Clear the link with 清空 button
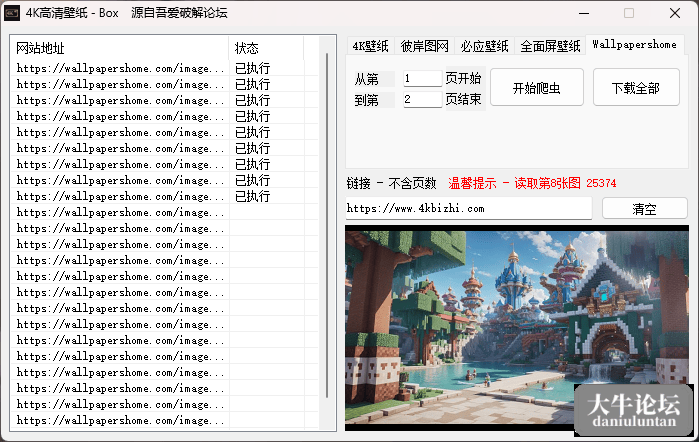Screen dimensions: 699x442 tap(645, 209)
